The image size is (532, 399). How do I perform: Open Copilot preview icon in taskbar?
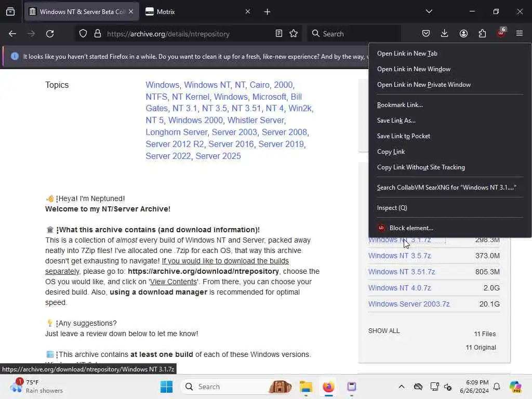pyautogui.click(x=515, y=387)
